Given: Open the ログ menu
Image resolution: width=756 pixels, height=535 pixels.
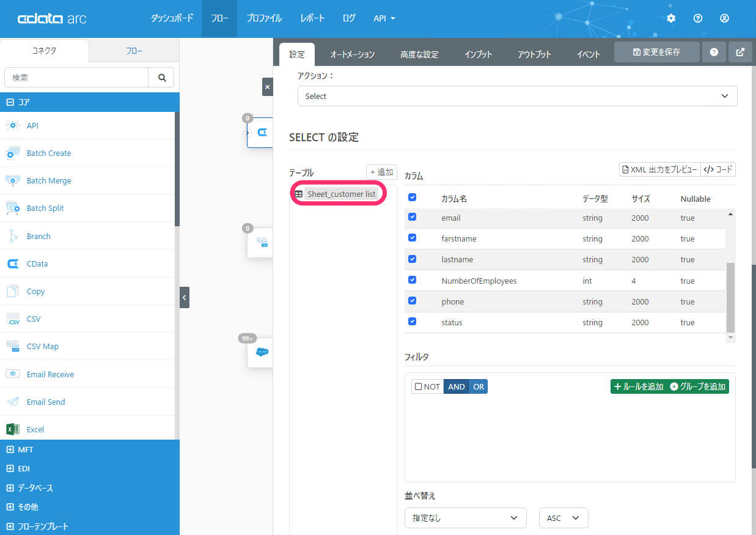Looking at the screenshot, I should (349, 18).
